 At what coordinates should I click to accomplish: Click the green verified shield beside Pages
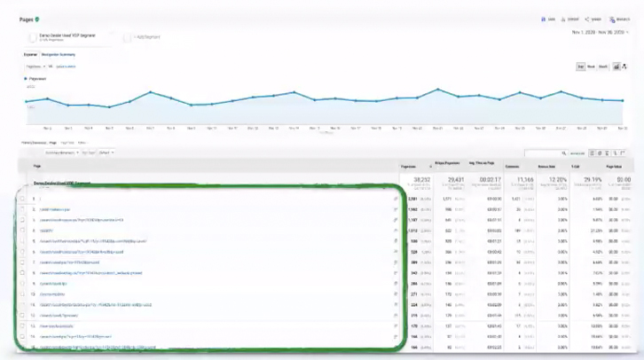point(37,20)
